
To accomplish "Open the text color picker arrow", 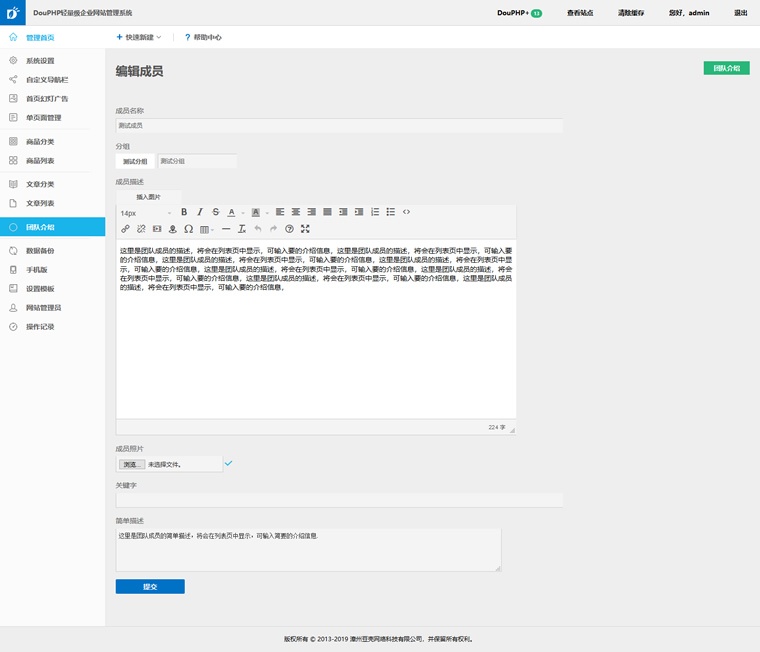I will 242,213.
